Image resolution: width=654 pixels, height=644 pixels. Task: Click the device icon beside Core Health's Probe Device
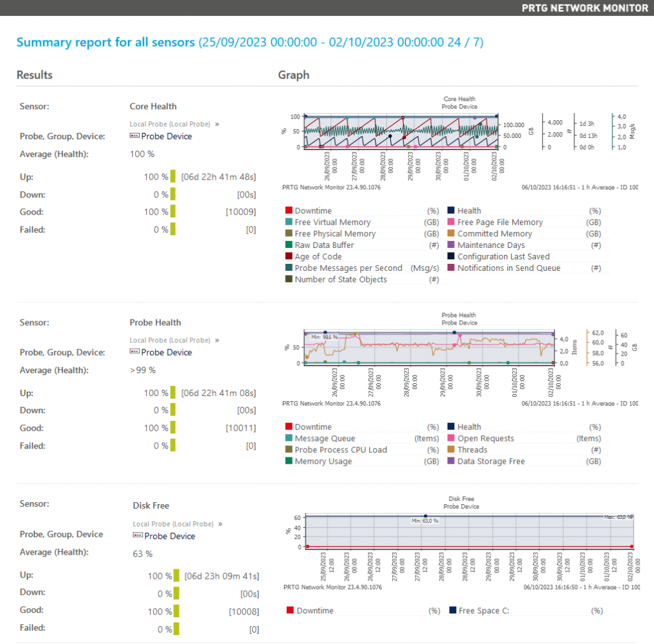[x=136, y=136]
